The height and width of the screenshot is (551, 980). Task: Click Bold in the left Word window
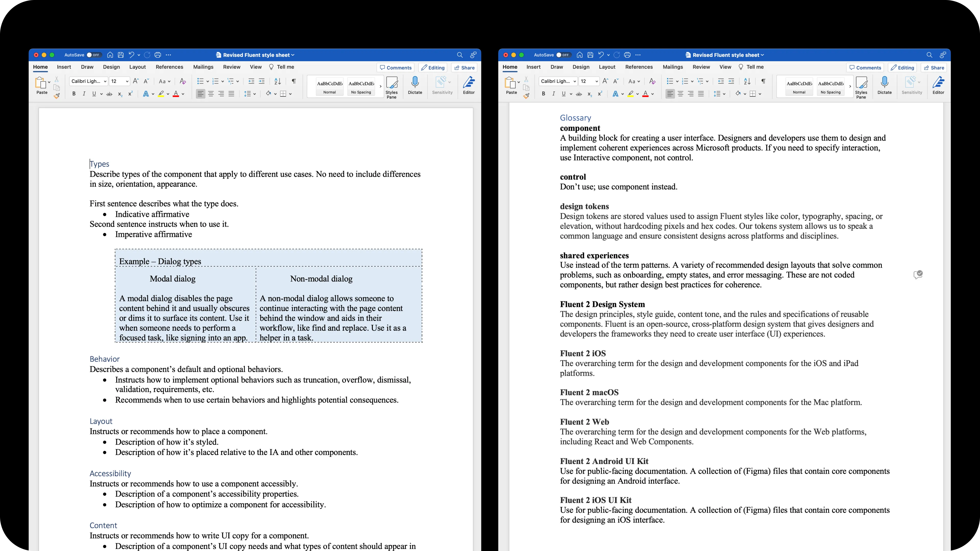(x=74, y=94)
